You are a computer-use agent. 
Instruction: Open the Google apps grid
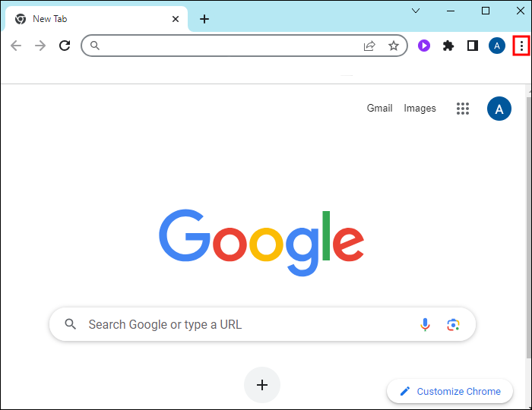[x=463, y=109]
